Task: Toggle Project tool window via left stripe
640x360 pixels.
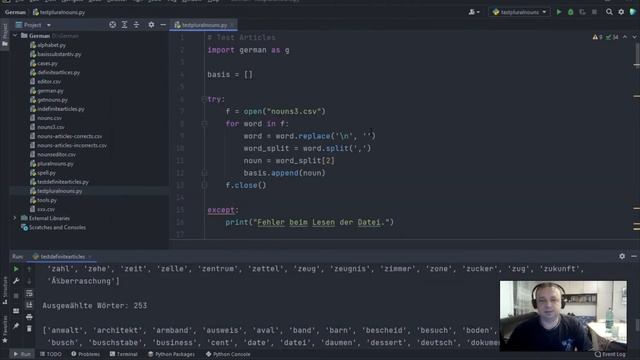Action: click(5, 36)
